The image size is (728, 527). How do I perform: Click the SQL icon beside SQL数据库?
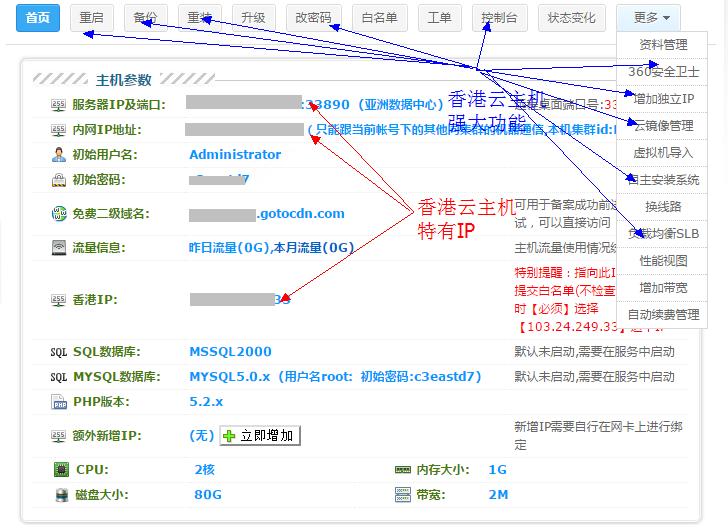click(59, 352)
